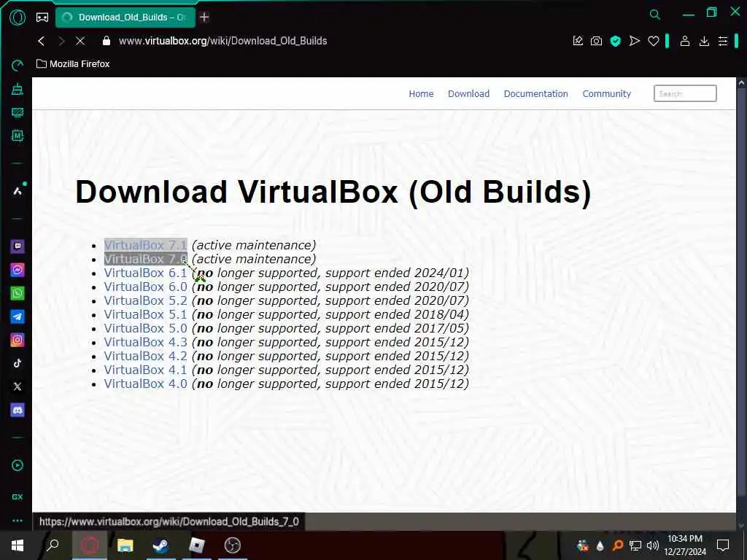Open the VirtualBox 4.1 link

tap(145, 370)
